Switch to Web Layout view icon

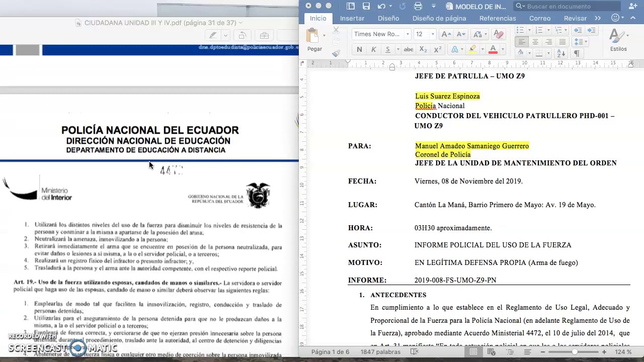pyautogui.click(x=492, y=352)
